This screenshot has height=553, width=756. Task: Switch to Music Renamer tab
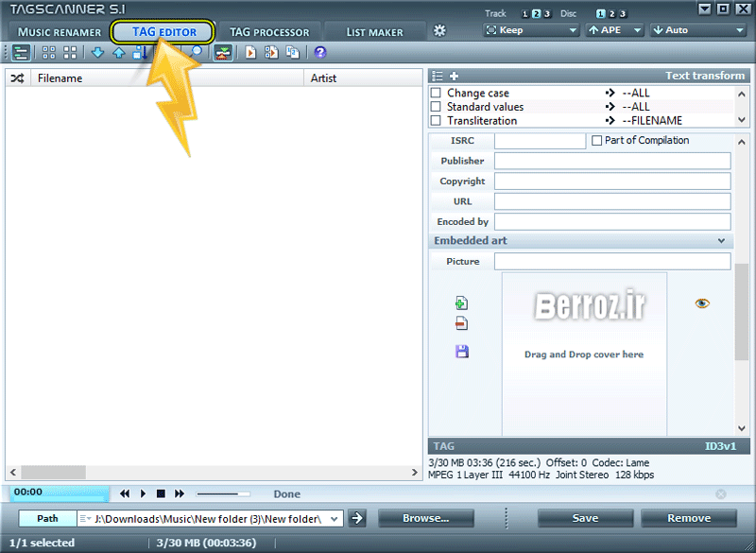(60, 32)
